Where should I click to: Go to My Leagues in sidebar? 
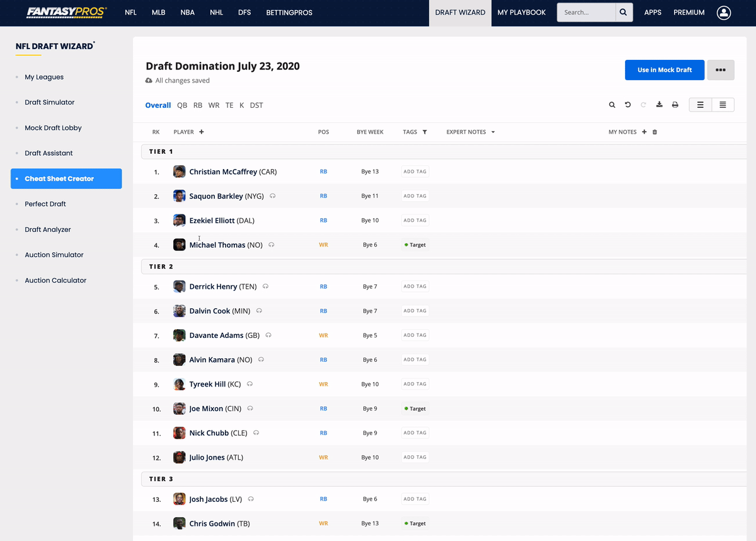pyautogui.click(x=44, y=77)
